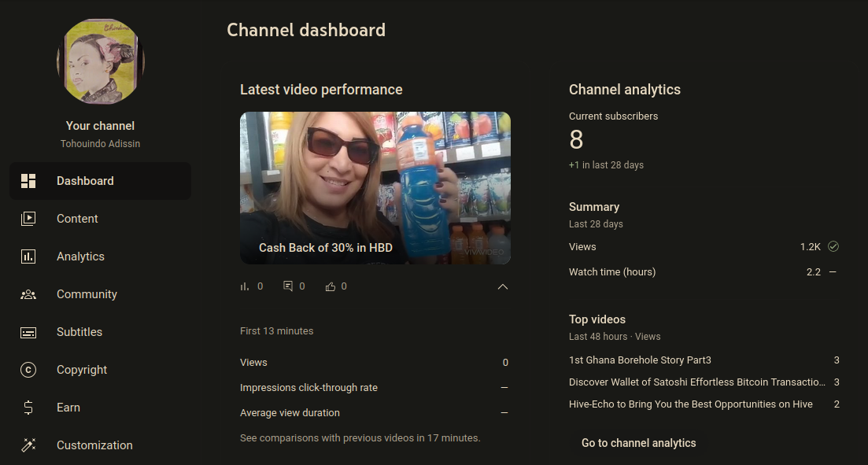Collapse the latest video performance details
Viewport: 868px width, 465px height.
pos(503,286)
